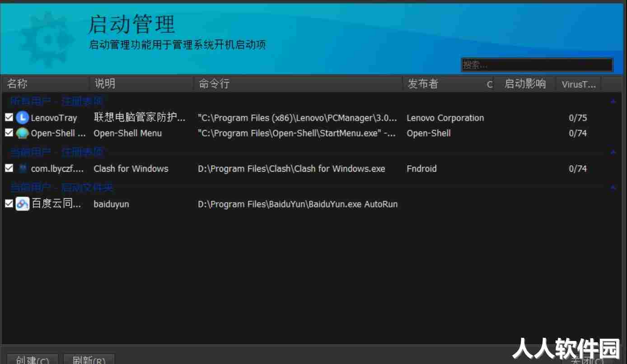Uncheck the Open-Shell startup checkbox
This screenshot has width=627, height=364.
coord(9,133)
